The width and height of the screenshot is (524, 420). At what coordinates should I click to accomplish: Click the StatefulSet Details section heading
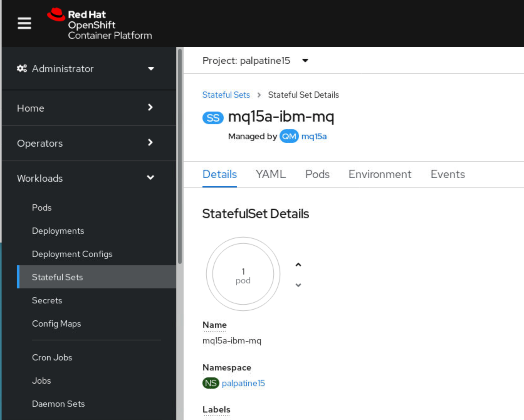pyautogui.click(x=256, y=214)
